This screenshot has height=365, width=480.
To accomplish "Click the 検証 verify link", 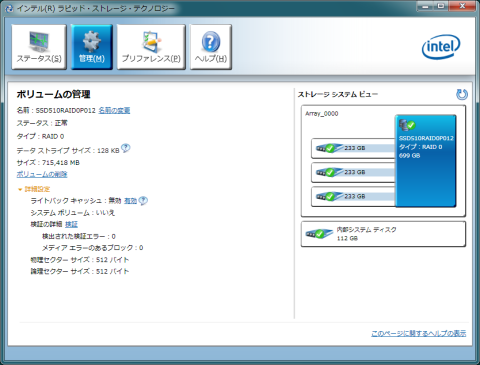I will pos(71,224).
